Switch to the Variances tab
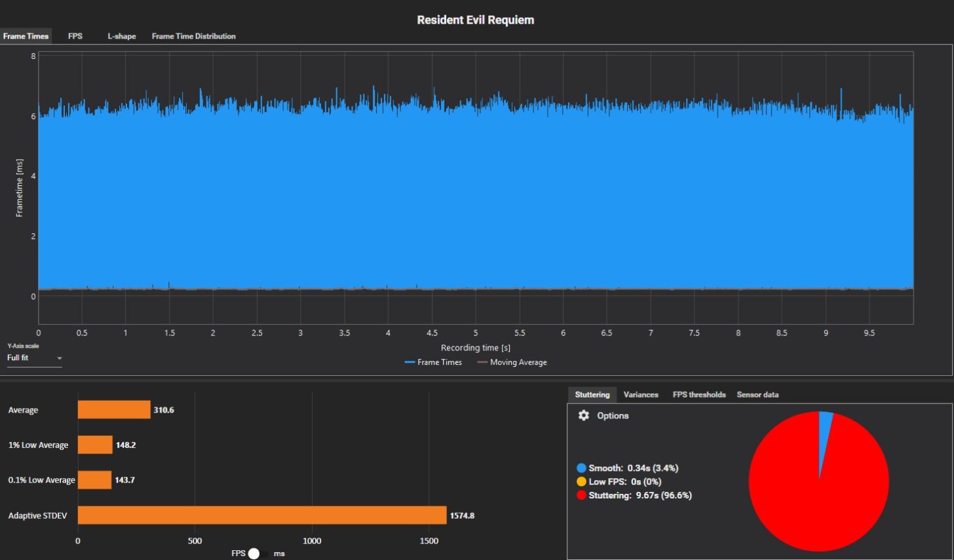The image size is (954, 560). 641,394
